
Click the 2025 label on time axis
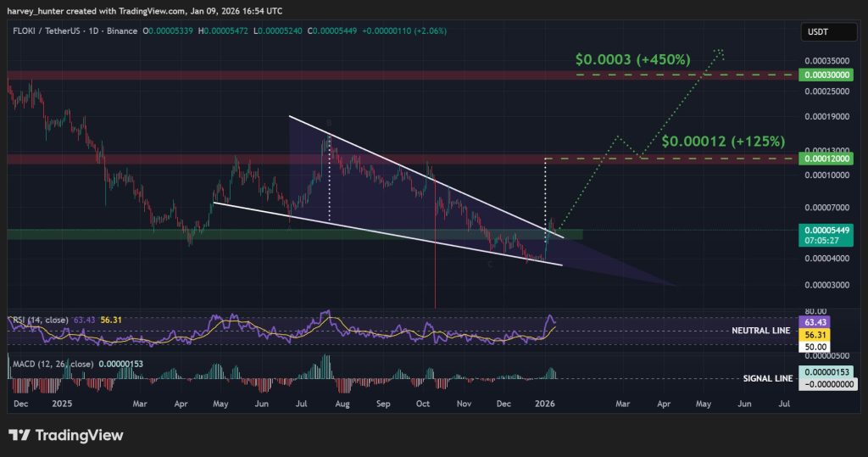pyautogui.click(x=62, y=404)
